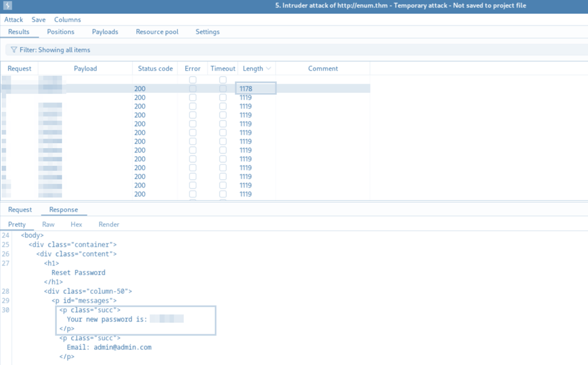Open the Resource pool tab
This screenshot has height=365, width=588.
point(157,32)
